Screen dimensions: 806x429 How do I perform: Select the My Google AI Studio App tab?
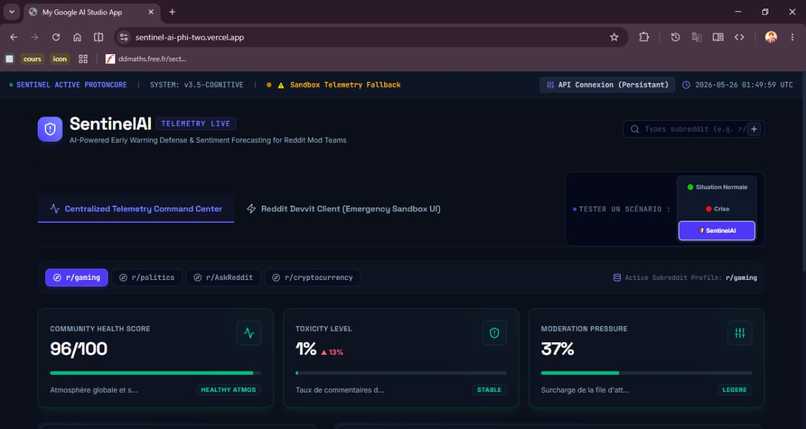coord(91,12)
